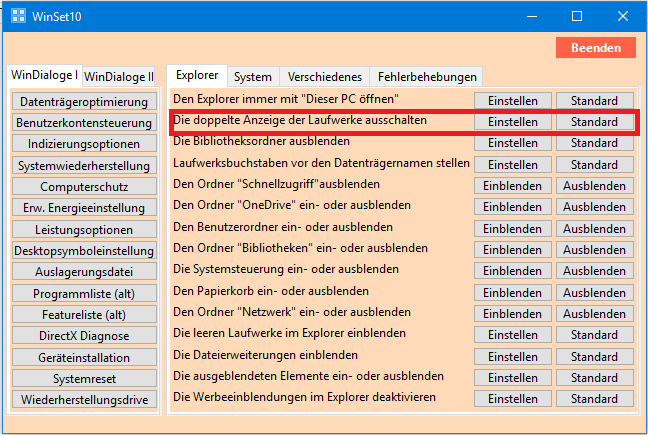Open Datenträgeroptimierung dialog
Screen dimensions: 648x435
tap(84, 102)
